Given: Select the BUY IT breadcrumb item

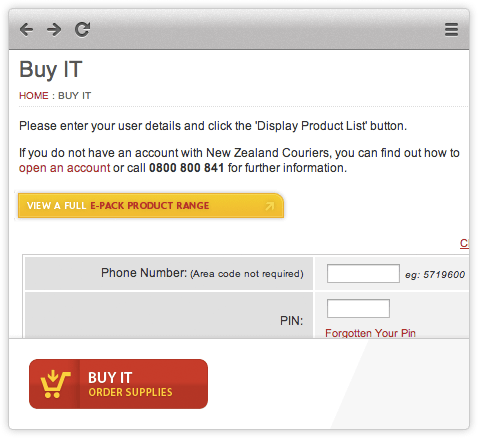Looking at the screenshot, I should [74, 96].
